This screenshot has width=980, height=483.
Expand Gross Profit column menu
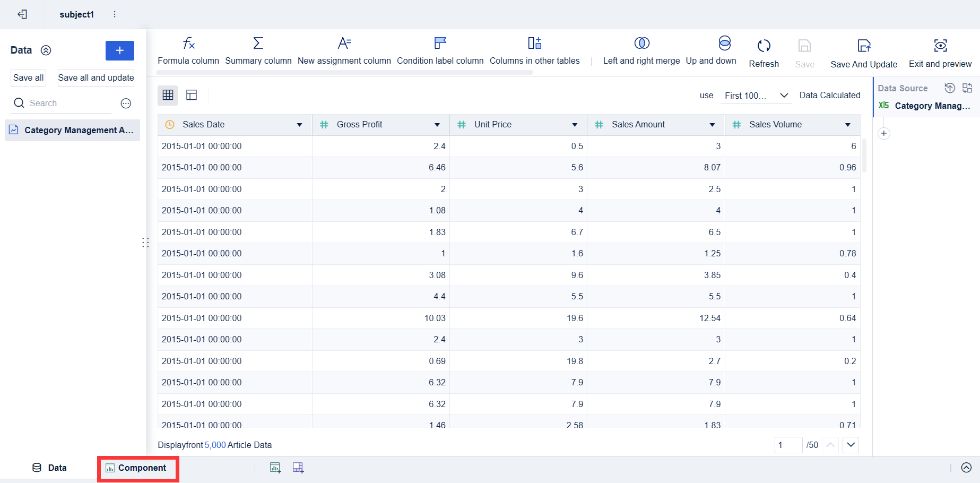click(437, 125)
